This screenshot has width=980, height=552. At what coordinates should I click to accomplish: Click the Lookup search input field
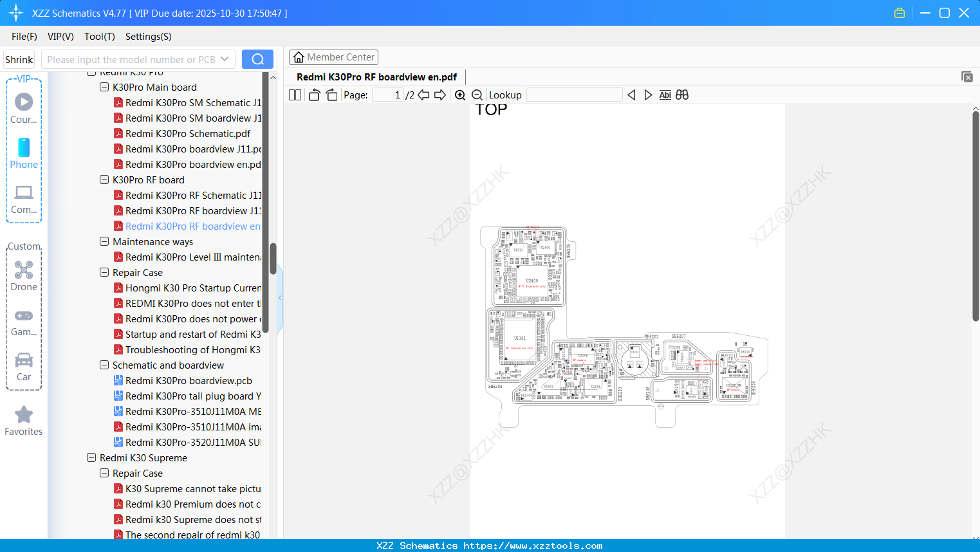click(575, 95)
